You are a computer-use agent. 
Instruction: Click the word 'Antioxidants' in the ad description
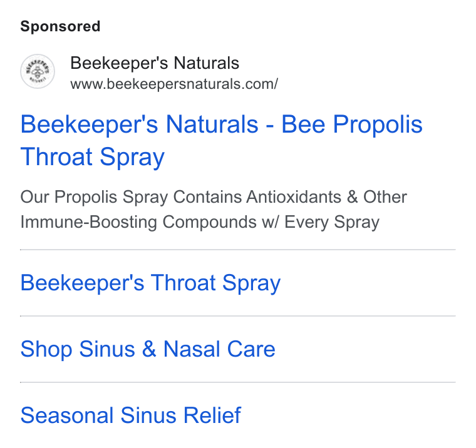point(294,197)
